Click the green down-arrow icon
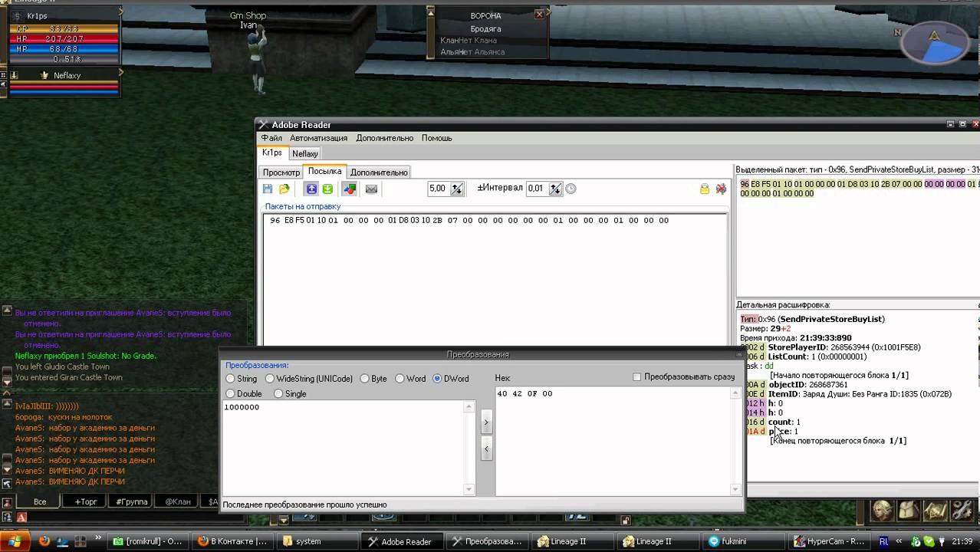The image size is (980, 552). tap(327, 189)
